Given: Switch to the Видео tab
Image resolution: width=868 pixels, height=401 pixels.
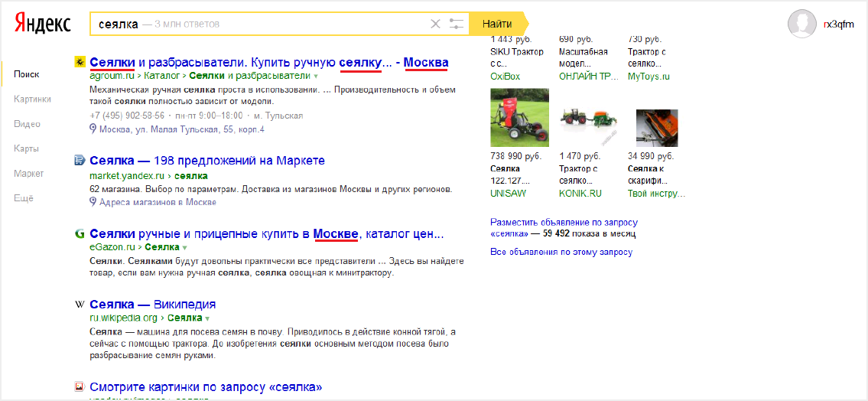Looking at the screenshot, I should click(27, 124).
